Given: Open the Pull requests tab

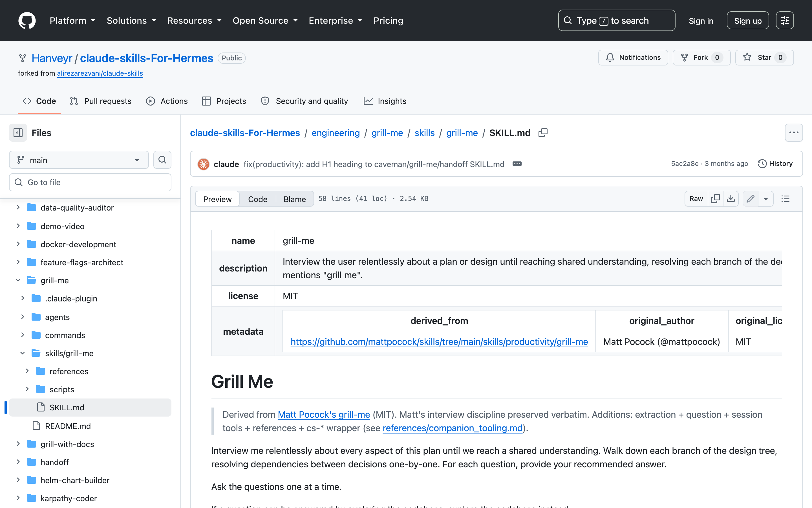Looking at the screenshot, I should point(101,101).
